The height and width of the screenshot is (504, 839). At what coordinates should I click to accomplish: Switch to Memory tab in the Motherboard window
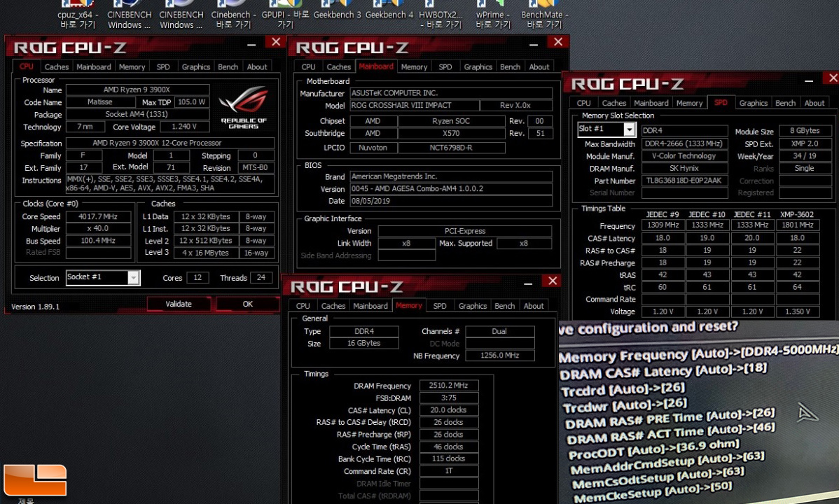(414, 67)
